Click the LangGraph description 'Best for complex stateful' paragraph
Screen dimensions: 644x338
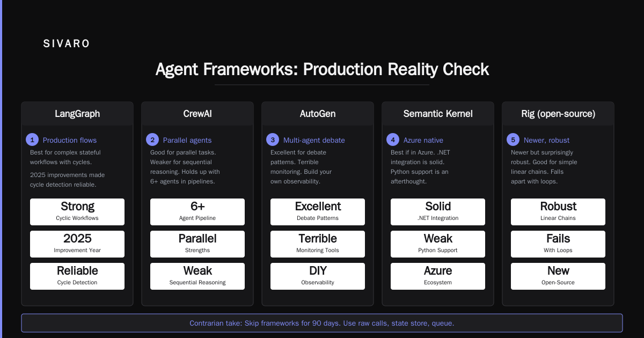click(x=65, y=157)
